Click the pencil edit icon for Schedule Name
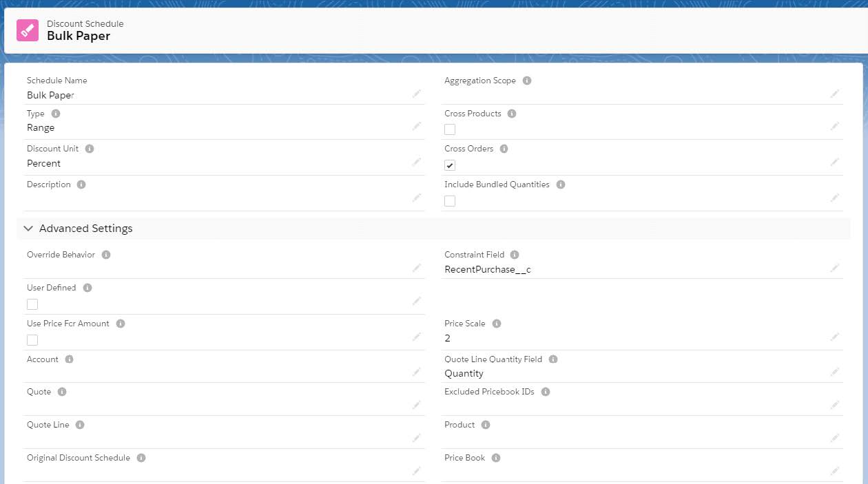 coord(417,94)
